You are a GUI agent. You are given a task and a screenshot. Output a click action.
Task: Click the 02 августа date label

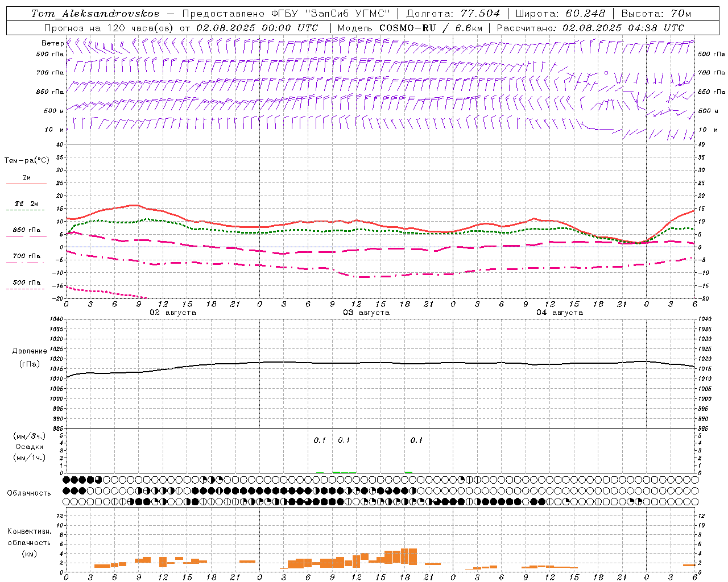173,313
